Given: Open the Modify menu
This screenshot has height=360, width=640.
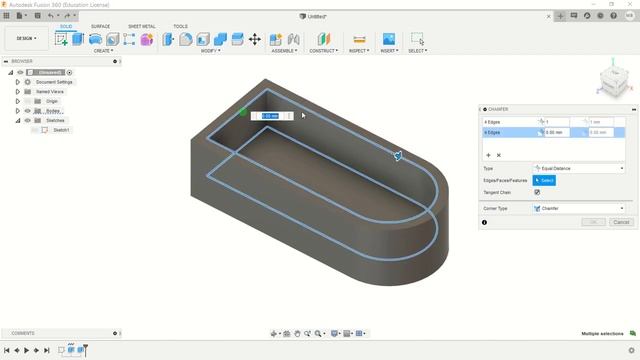Looking at the screenshot, I should [x=211, y=51].
